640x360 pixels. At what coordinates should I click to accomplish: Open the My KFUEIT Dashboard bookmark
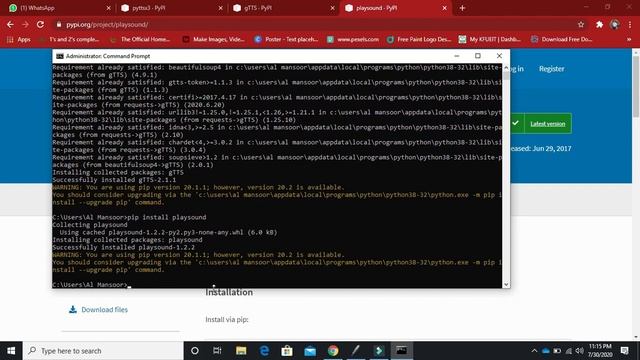tap(489, 39)
